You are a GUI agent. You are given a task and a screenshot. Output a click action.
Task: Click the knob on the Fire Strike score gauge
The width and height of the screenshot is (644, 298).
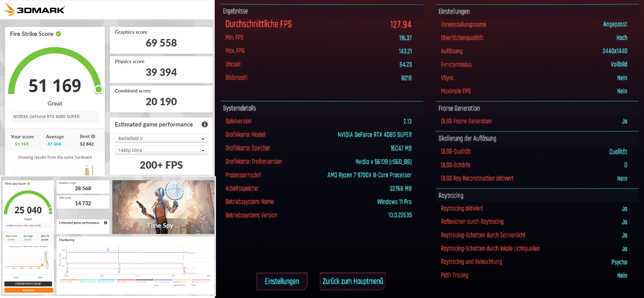[99, 90]
